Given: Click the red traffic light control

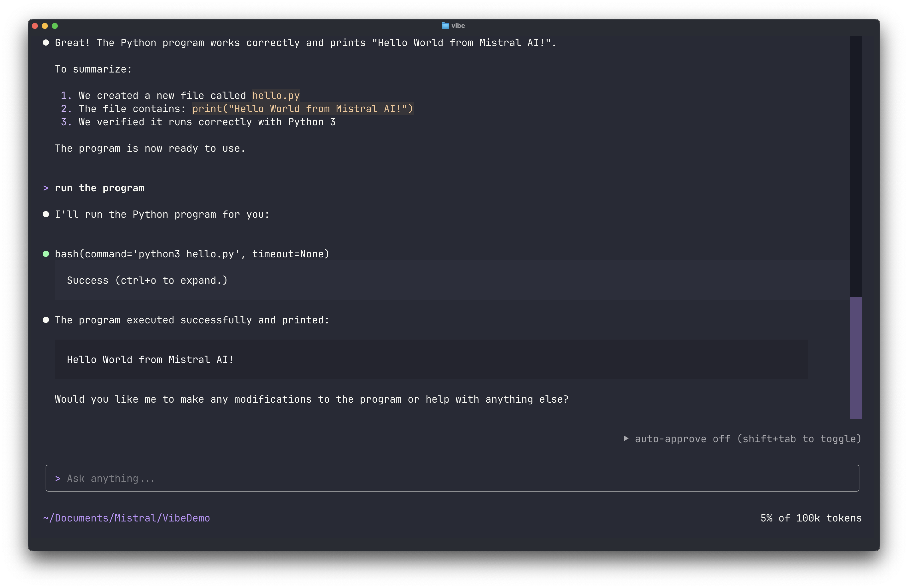Looking at the screenshot, I should (x=35, y=26).
